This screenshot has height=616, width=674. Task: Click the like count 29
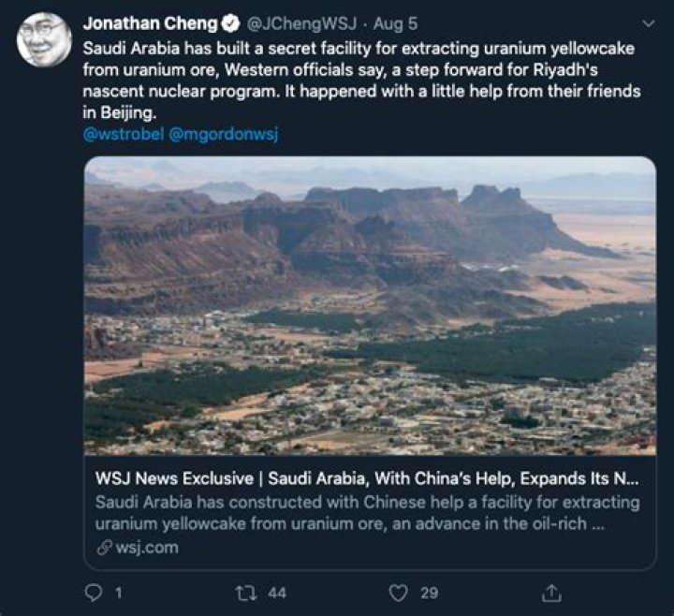tap(429, 594)
